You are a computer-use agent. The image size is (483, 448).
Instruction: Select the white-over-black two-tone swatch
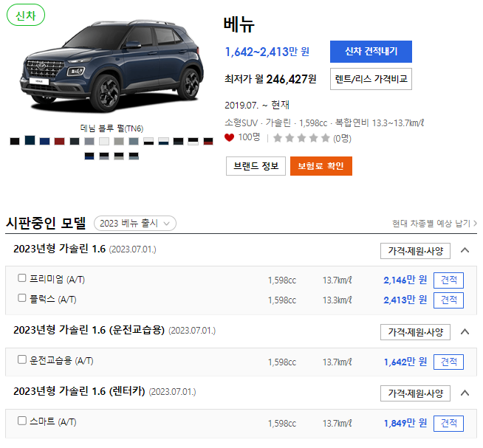tap(148, 141)
